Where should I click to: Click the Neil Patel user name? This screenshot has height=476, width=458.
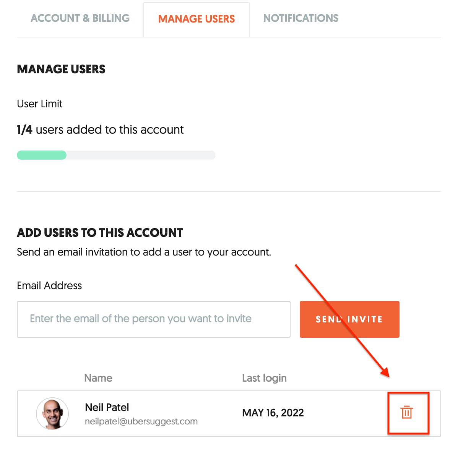[x=107, y=407]
